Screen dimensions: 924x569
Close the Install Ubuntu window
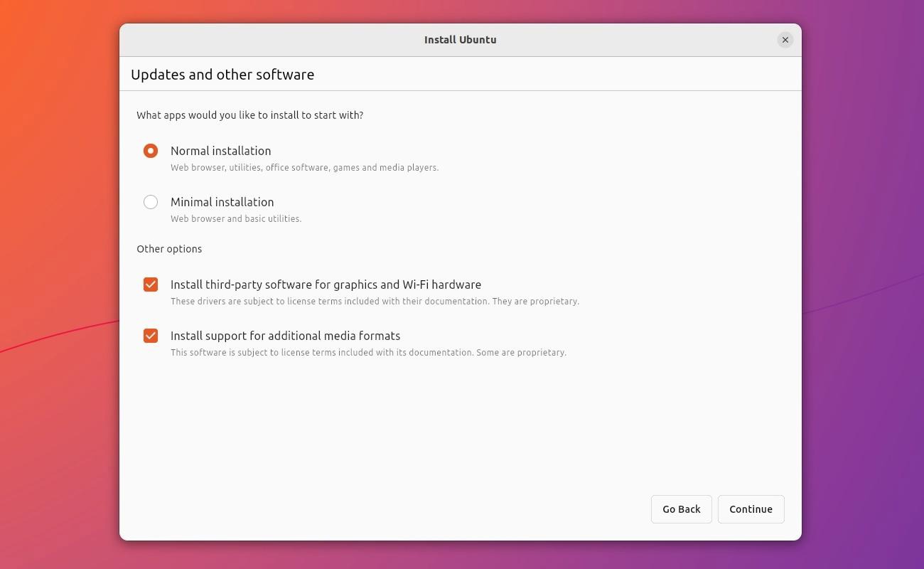pyautogui.click(x=785, y=40)
